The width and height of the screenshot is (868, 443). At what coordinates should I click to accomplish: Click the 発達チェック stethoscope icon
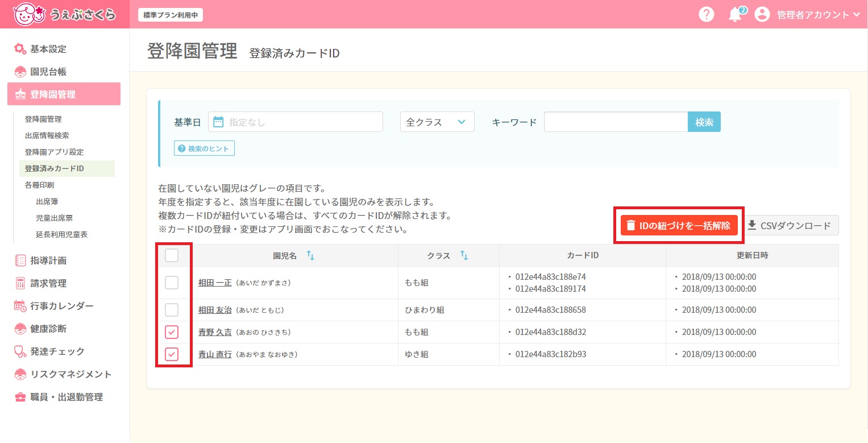(x=20, y=351)
